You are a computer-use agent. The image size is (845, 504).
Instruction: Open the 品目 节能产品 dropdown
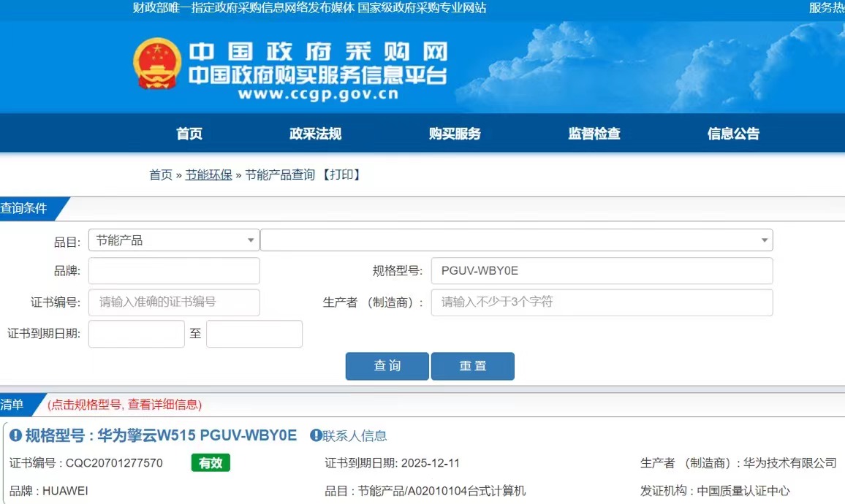[x=174, y=240]
